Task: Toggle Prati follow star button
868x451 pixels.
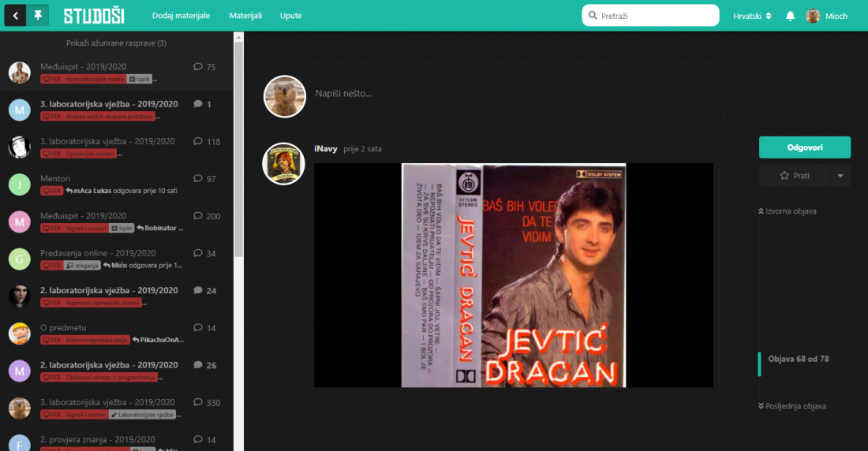Action: [795, 175]
